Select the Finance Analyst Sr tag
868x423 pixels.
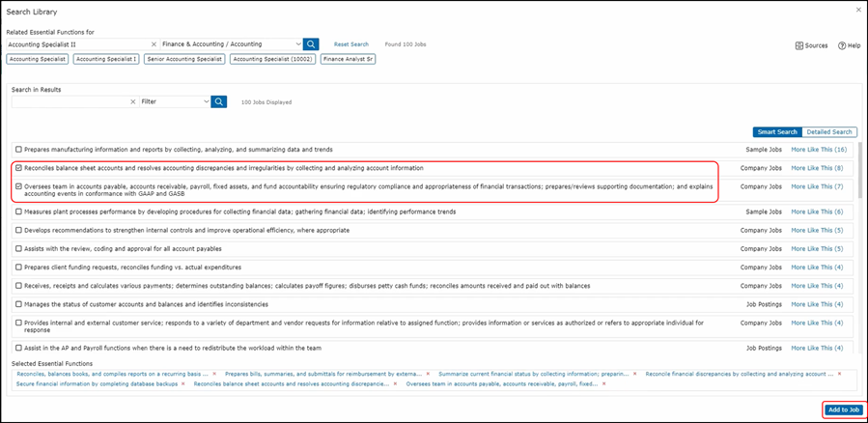(348, 59)
